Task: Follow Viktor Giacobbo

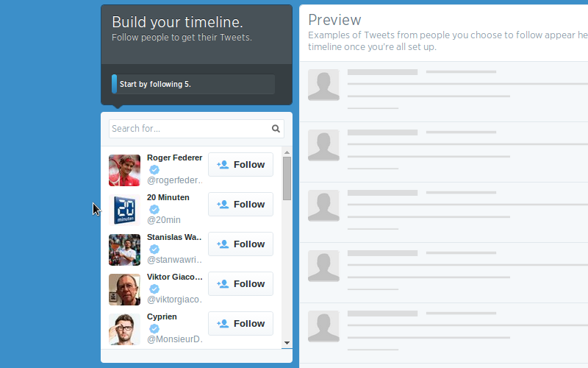Action: coord(241,284)
